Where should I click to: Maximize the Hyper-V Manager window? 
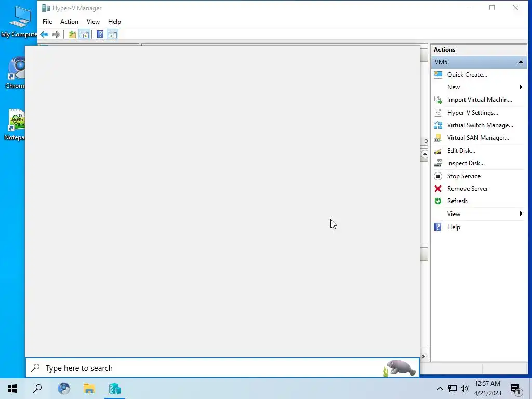pyautogui.click(x=492, y=8)
